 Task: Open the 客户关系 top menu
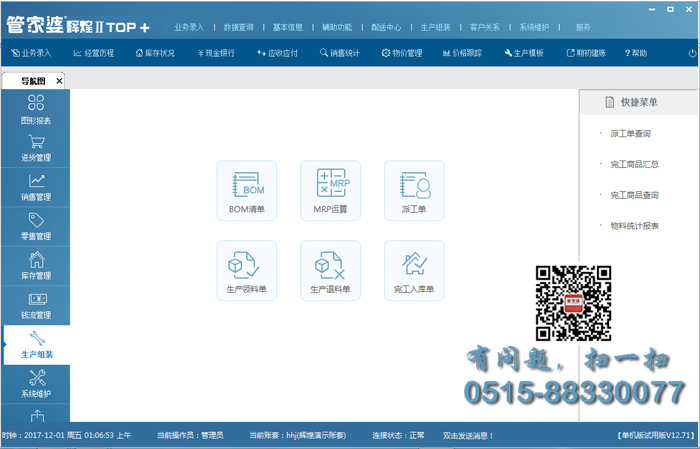pos(485,27)
